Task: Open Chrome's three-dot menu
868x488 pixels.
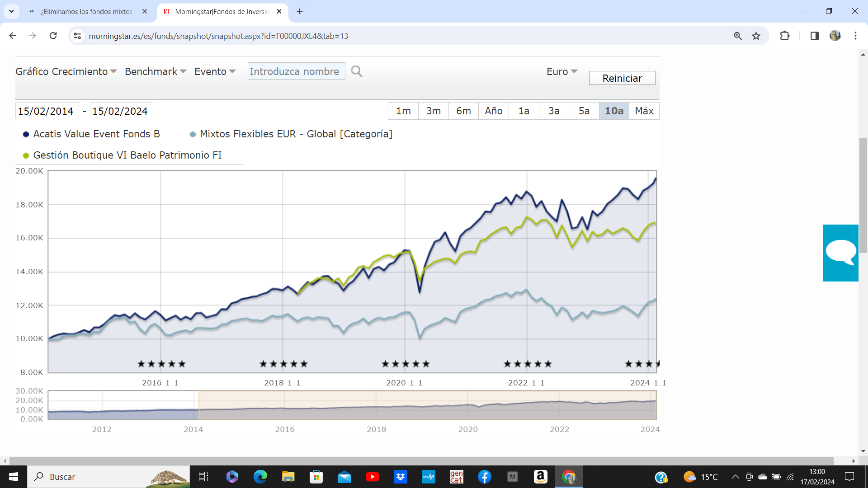Action: (855, 36)
